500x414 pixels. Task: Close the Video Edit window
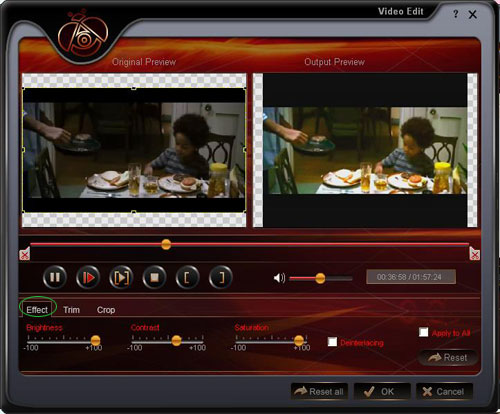pos(473,14)
